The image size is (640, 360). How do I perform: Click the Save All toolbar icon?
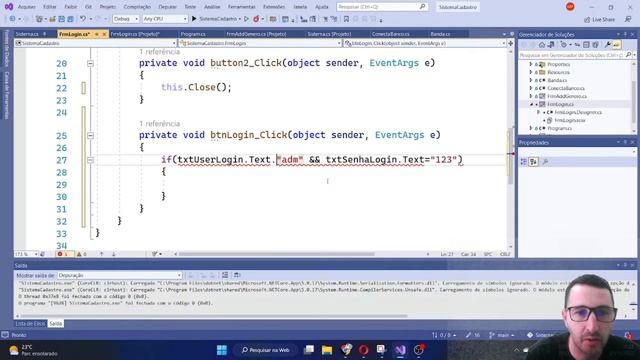click(70, 19)
